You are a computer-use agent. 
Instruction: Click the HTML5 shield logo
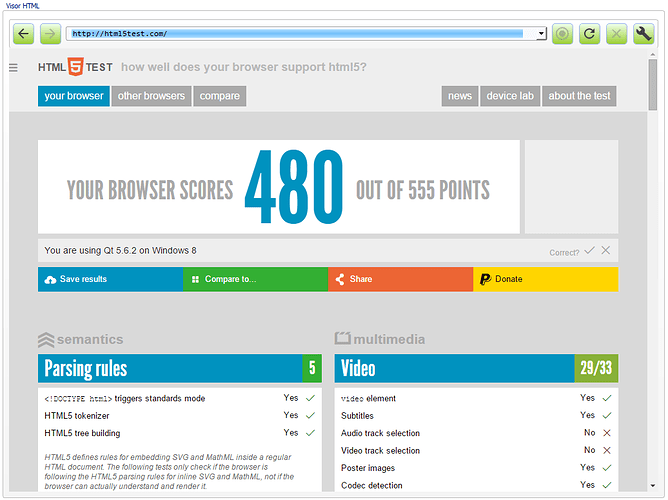point(75,67)
